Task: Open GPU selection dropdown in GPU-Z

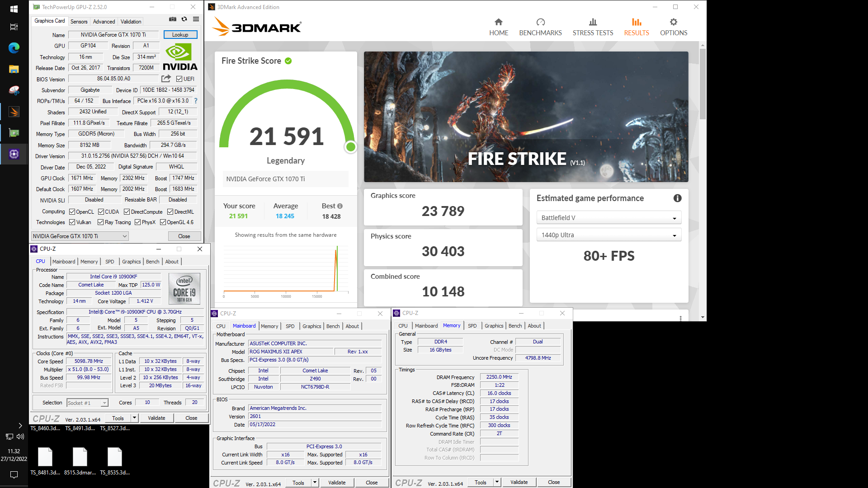Action: coord(80,236)
